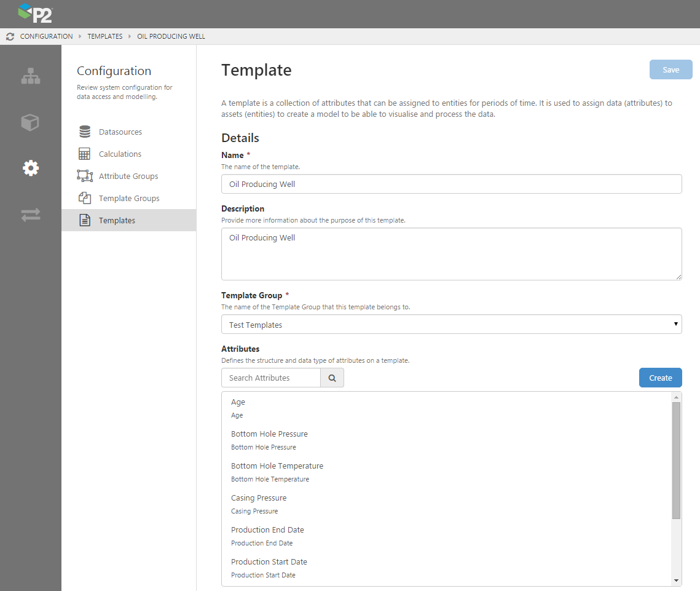Open the hierarchy icon in left sidebar
Viewport: 700px width, 591px height.
point(31,76)
